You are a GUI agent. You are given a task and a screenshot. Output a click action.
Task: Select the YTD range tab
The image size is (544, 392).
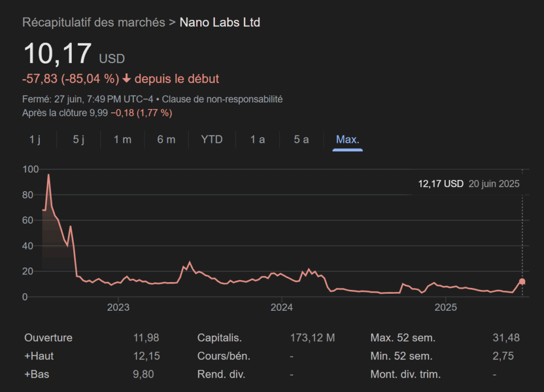tap(211, 140)
